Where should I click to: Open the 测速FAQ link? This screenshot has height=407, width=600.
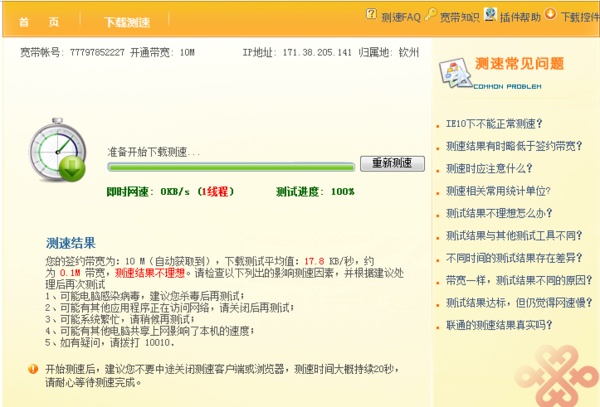(x=401, y=17)
